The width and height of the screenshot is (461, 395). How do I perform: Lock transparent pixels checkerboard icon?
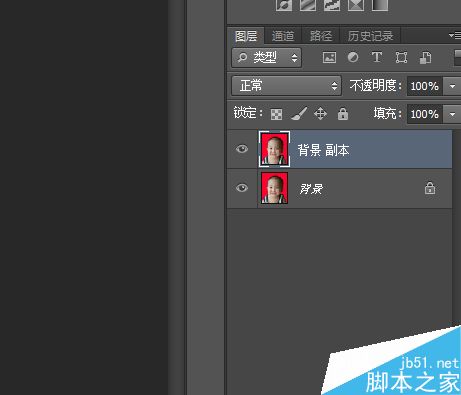point(276,114)
